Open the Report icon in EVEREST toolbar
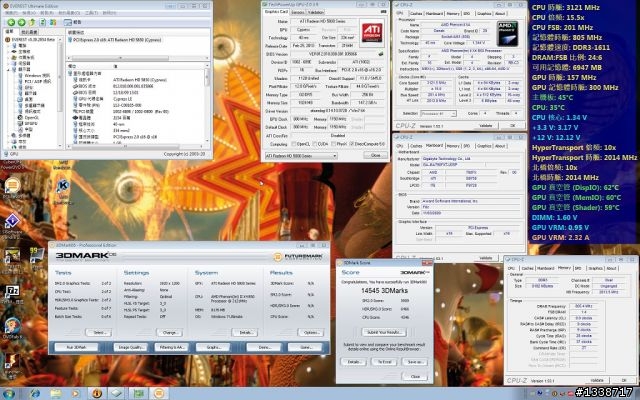This screenshot has width=640, height=400. pos(72,22)
